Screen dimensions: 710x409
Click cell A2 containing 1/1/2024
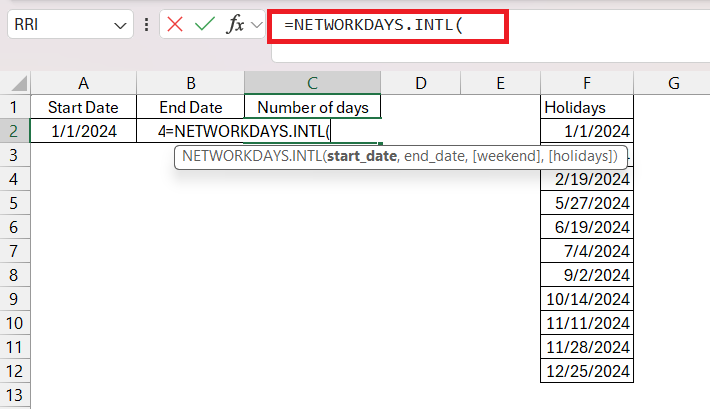83,131
